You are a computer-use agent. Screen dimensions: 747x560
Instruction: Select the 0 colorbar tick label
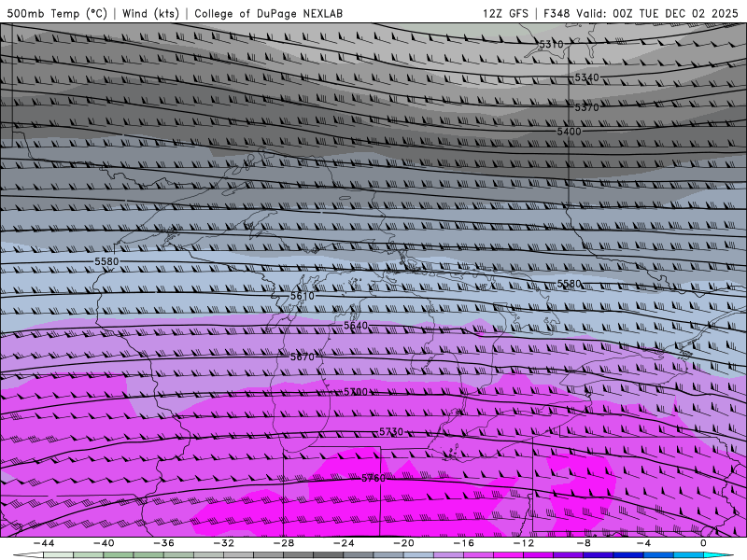pyautogui.click(x=703, y=543)
